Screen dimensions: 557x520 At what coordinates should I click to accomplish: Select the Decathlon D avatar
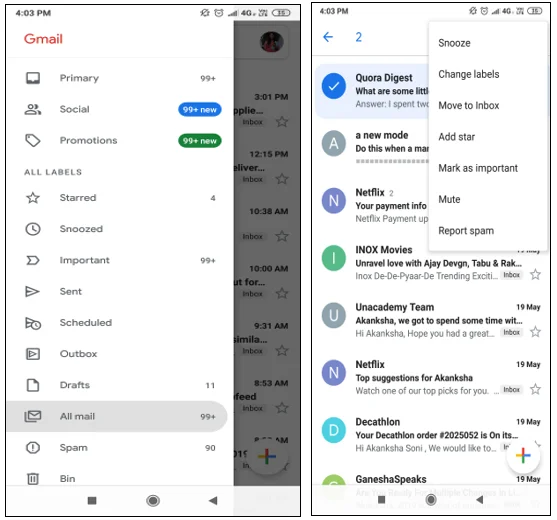334,430
